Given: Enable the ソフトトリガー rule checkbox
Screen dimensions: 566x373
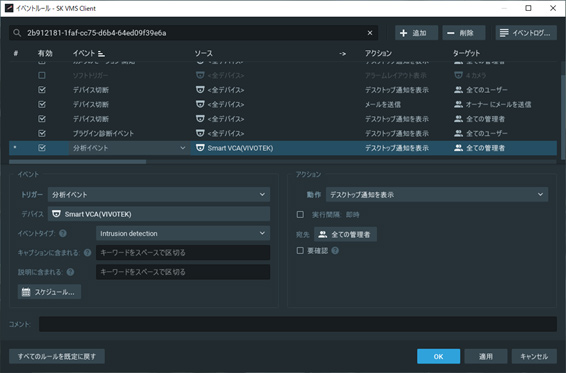Looking at the screenshot, I should click(42, 75).
